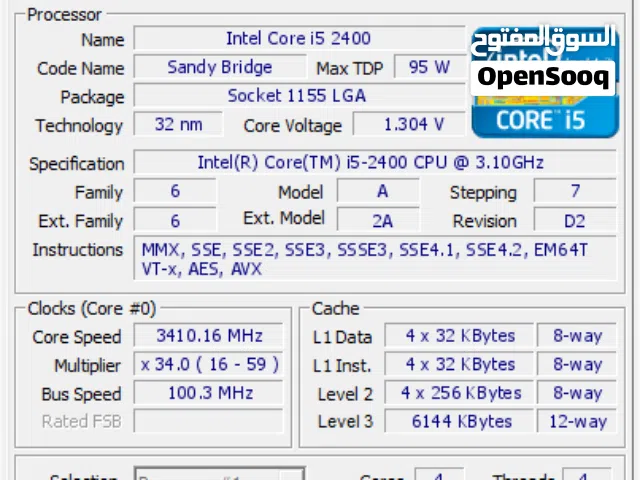Click the Family value '6'

(175, 191)
